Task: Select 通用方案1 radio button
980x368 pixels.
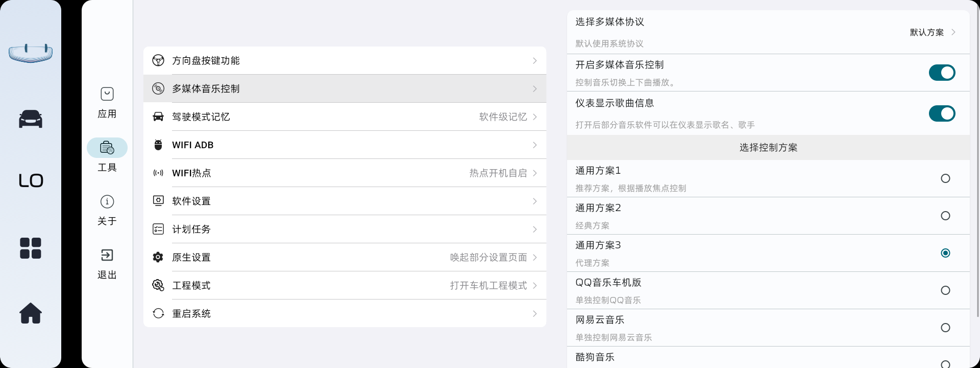Action: click(x=945, y=178)
